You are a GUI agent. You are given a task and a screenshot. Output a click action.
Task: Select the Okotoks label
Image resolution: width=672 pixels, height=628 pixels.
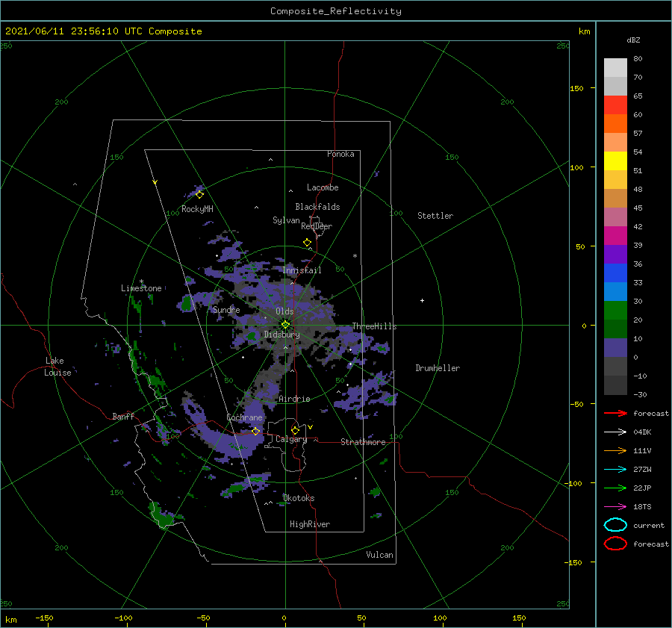tap(299, 498)
